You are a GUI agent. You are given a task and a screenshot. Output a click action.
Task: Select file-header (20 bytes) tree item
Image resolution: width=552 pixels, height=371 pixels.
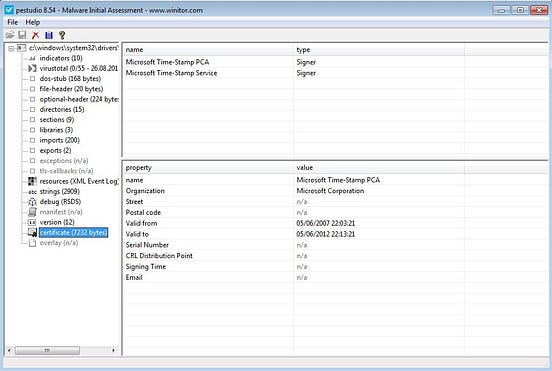71,89
